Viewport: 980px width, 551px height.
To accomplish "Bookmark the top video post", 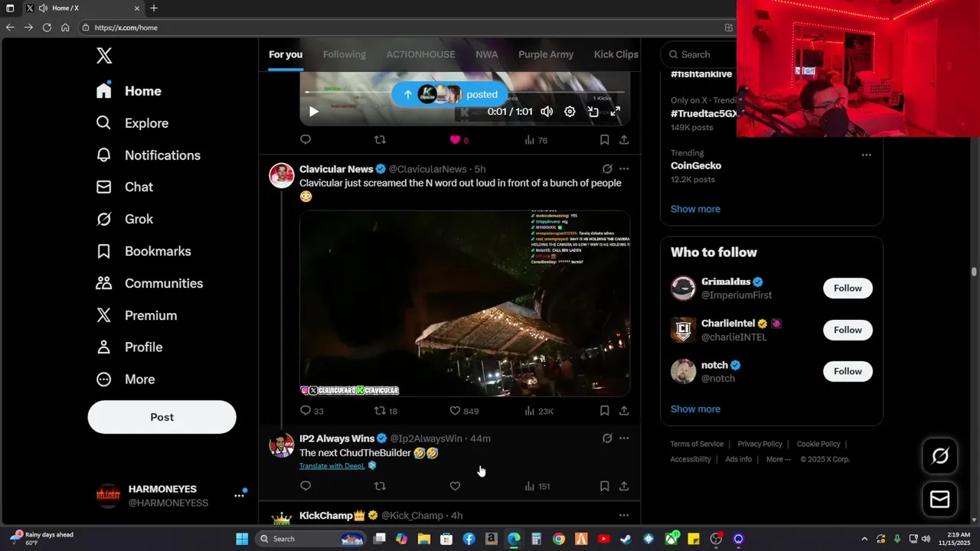I will [x=604, y=140].
